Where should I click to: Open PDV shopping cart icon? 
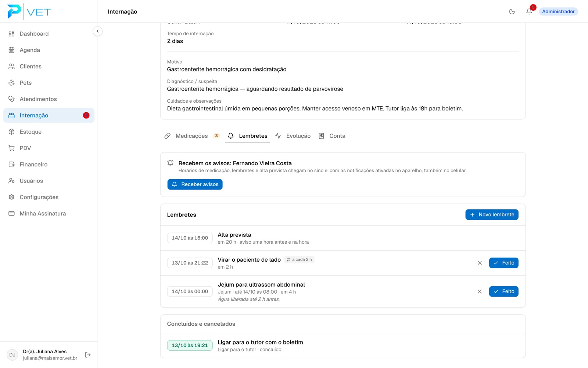(11, 148)
